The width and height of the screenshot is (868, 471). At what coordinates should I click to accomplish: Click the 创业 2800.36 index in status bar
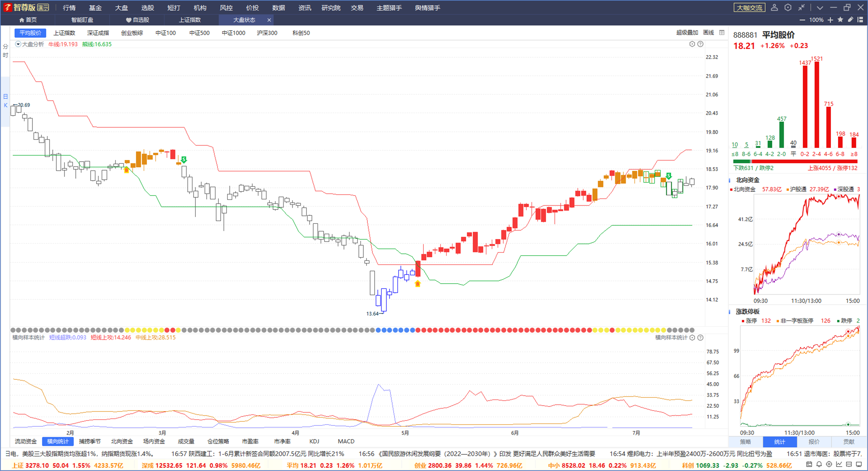(x=468, y=465)
